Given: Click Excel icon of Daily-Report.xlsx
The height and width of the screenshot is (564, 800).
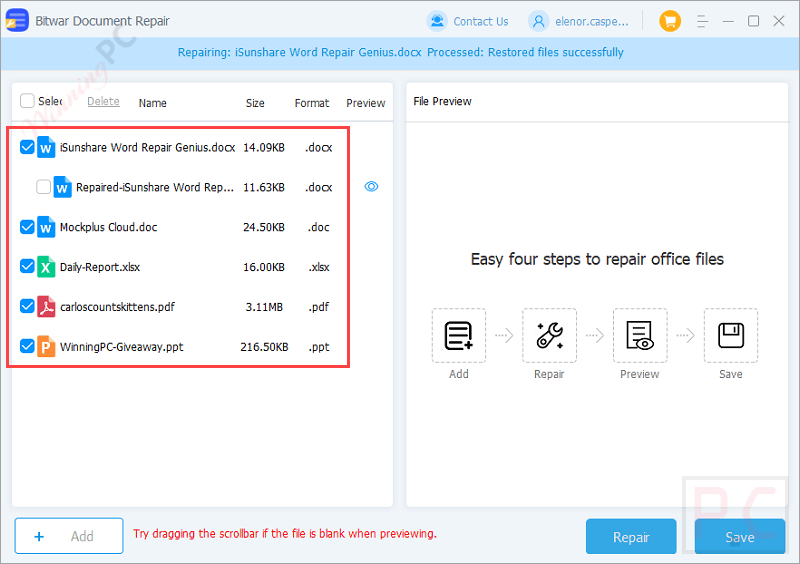Looking at the screenshot, I should click(46, 267).
